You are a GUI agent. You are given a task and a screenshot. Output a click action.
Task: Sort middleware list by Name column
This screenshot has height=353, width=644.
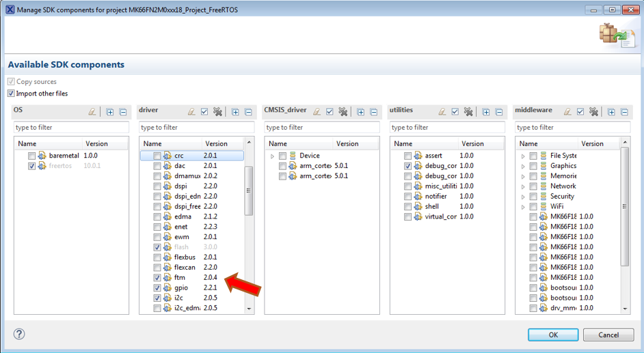tap(547, 143)
